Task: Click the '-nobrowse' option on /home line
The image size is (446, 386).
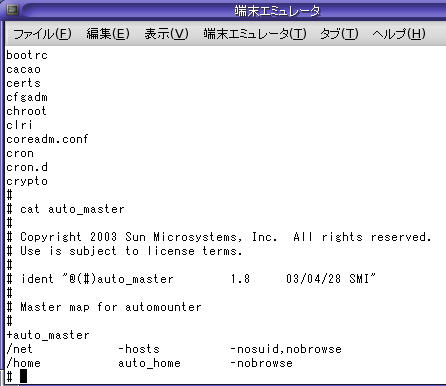Action: tap(261, 363)
